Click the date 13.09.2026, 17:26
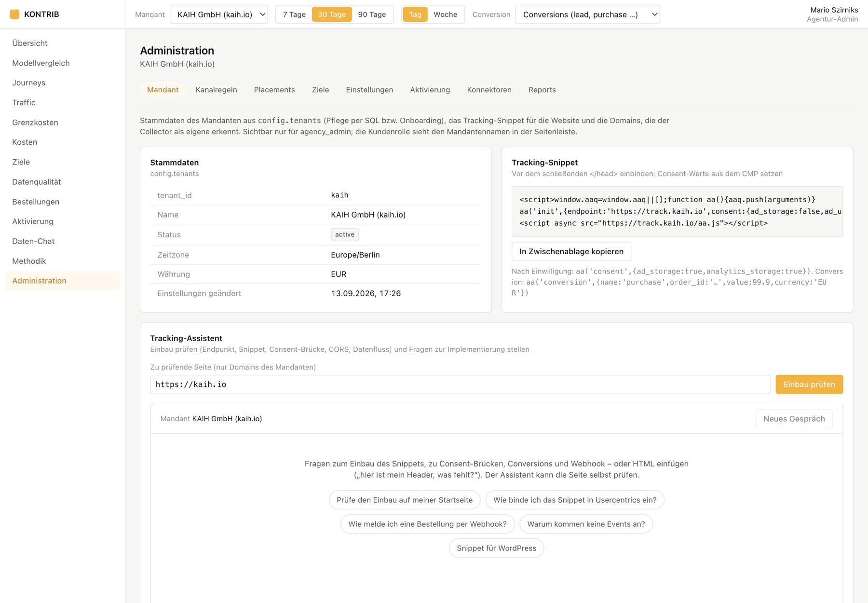 366,293
